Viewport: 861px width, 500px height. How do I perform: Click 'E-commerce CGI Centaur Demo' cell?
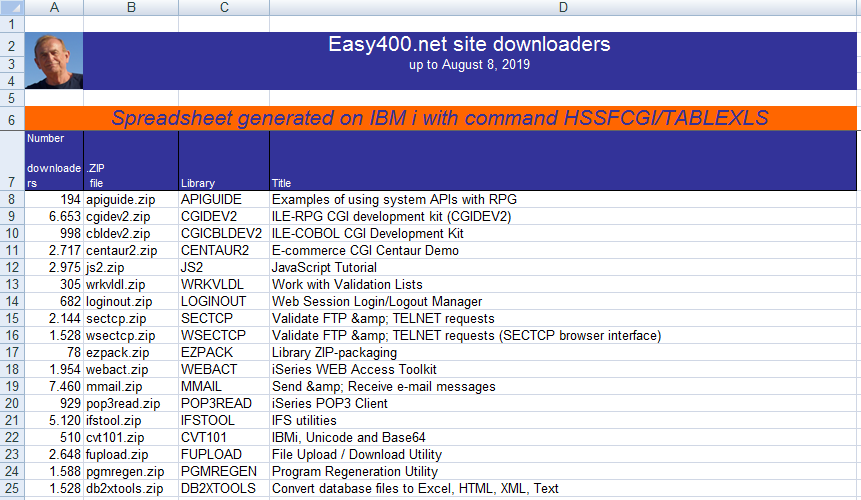[563, 250]
